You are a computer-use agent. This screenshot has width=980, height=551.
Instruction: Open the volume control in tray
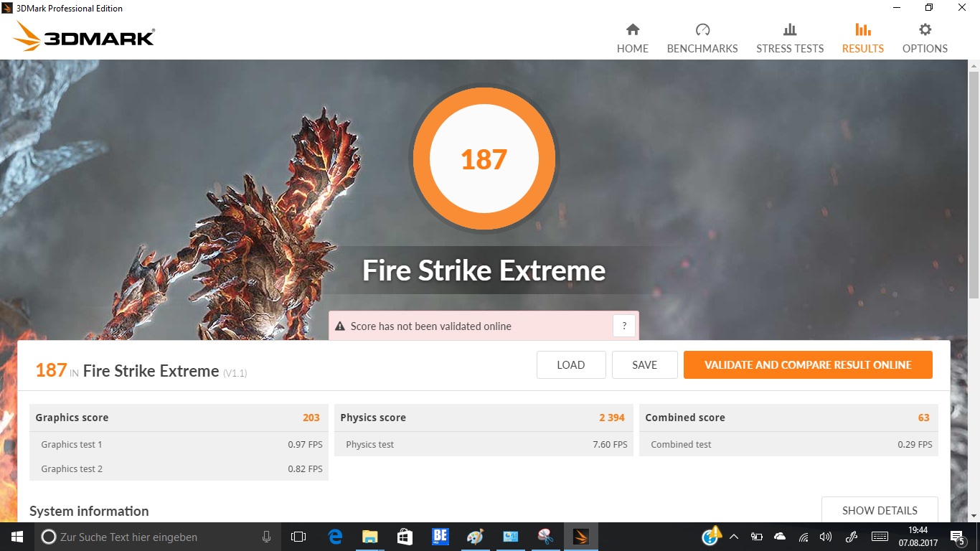[x=826, y=537]
